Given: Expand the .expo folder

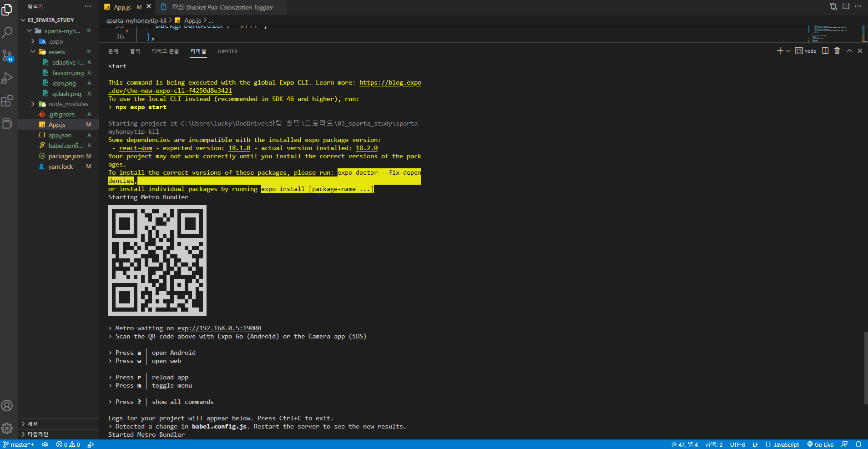Looking at the screenshot, I should [x=58, y=41].
